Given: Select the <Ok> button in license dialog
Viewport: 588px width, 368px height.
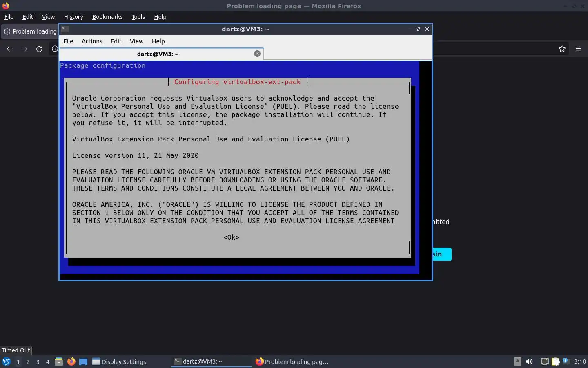Looking at the screenshot, I should click(231, 237).
